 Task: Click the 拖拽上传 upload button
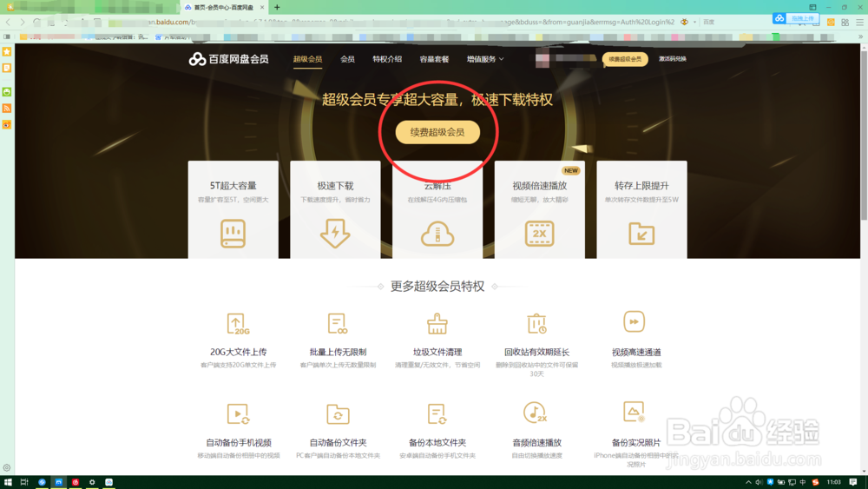(x=796, y=18)
